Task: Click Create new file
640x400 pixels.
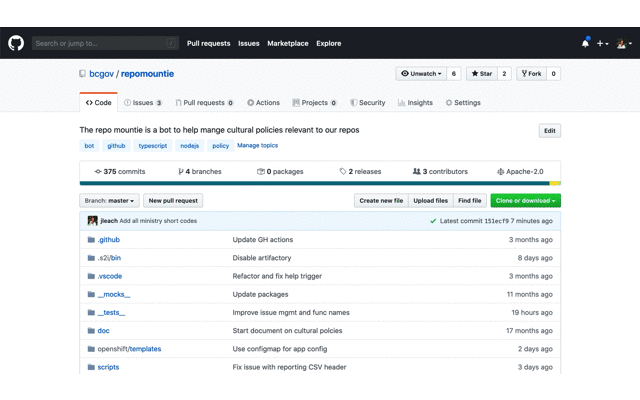Action: 381,200
